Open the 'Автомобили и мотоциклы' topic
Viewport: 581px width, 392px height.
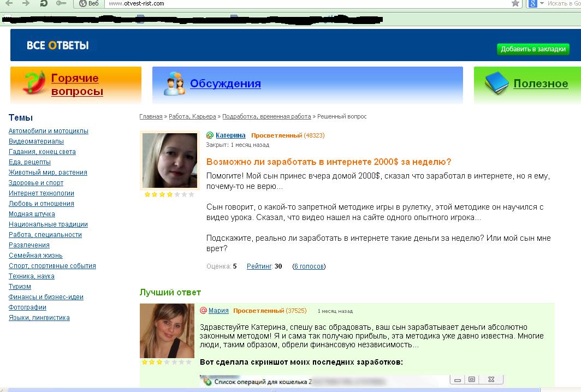(49, 131)
